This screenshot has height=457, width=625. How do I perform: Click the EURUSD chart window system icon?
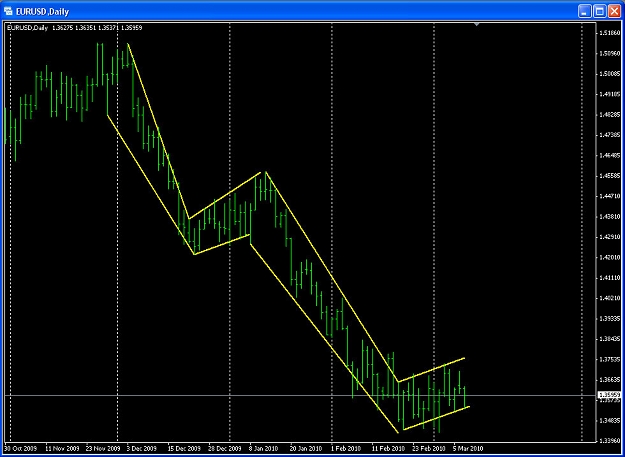[x=8, y=12]
